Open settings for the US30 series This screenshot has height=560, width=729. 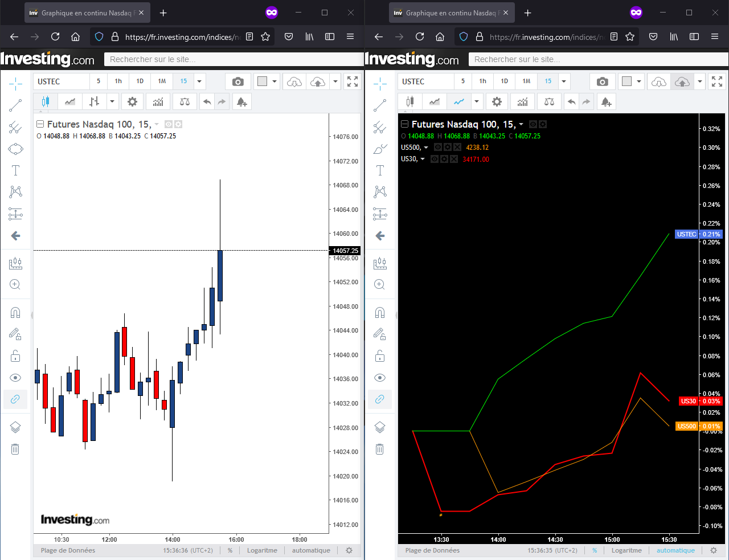pyautogui.click(x=444, y=159)
